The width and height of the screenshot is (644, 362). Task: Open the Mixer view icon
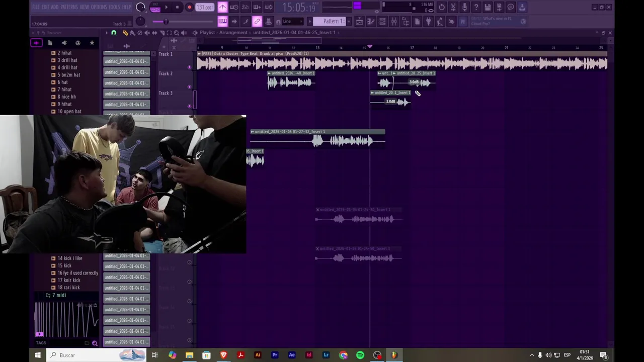pyautogui.click(x=394, y=21)
